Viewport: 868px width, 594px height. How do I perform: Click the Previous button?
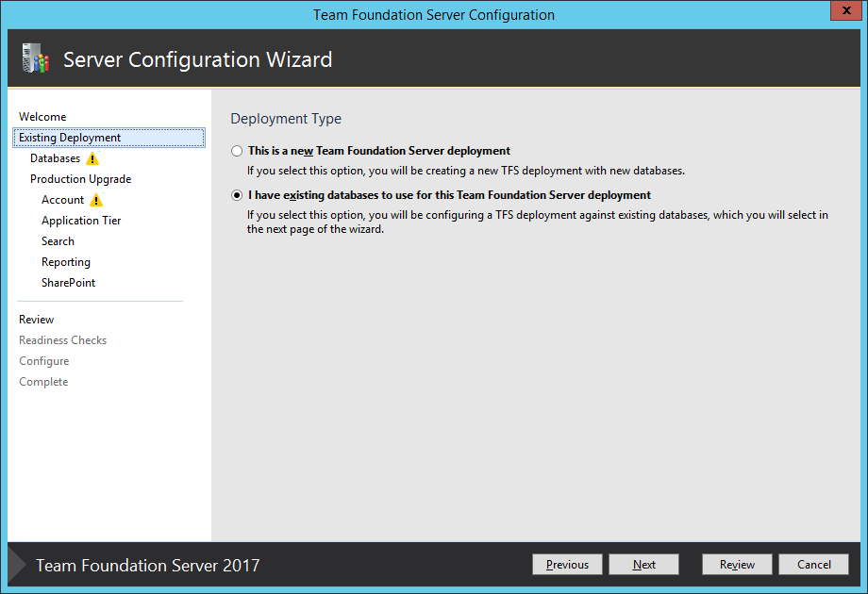pos(567,565)
